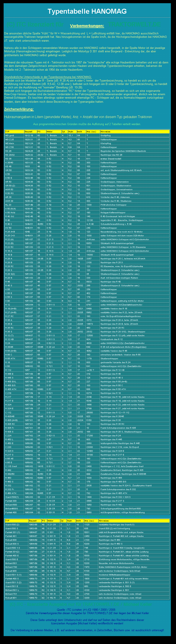The height and width of the screenshot is (644, 176).
Task: Click the Zeichenerklärung heading
Action: (19, 109)
